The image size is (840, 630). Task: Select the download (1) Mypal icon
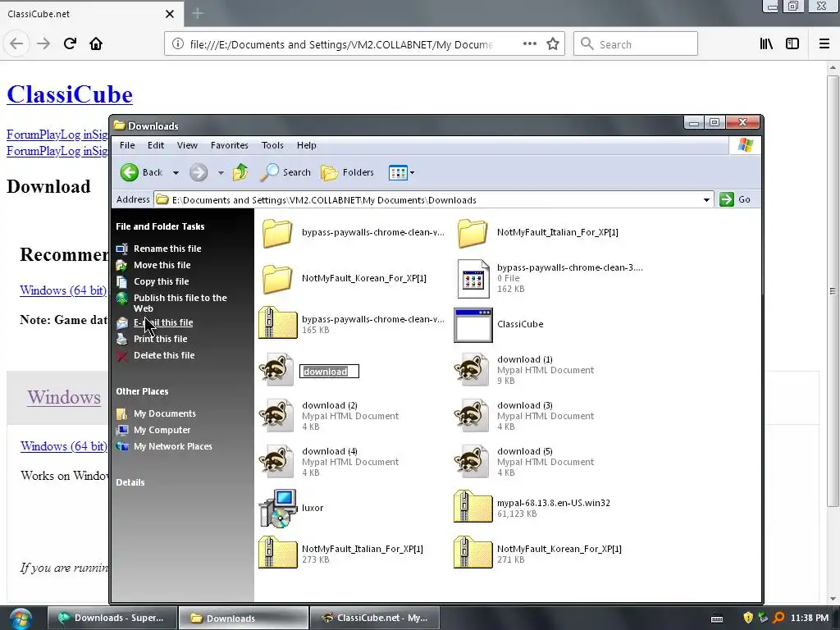[x=472, y=370]
